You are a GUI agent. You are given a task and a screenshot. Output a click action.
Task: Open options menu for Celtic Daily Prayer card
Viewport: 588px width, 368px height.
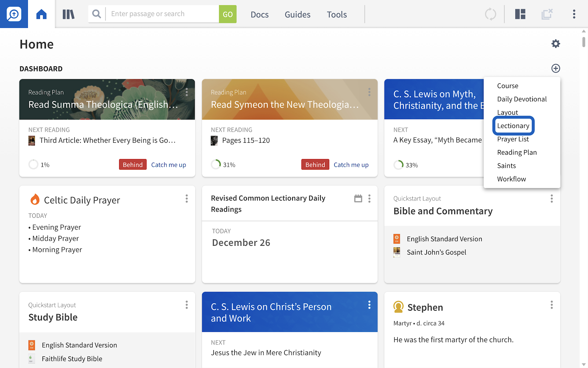coord(187,199)
